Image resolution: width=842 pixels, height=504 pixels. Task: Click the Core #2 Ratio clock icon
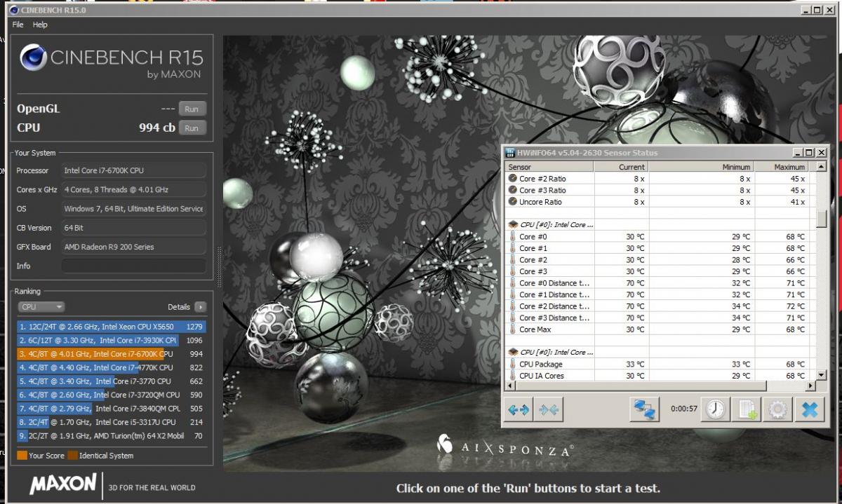tap(512, 179)
